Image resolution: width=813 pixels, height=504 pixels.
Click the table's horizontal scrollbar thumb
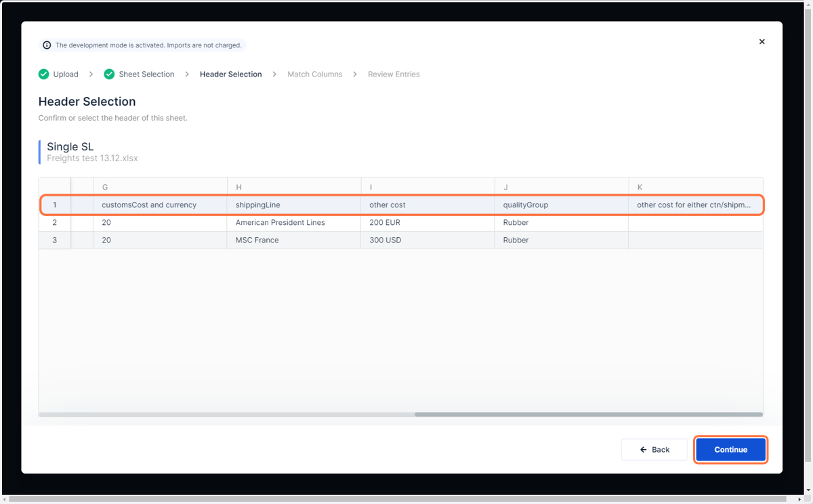(x=589, y=414)
